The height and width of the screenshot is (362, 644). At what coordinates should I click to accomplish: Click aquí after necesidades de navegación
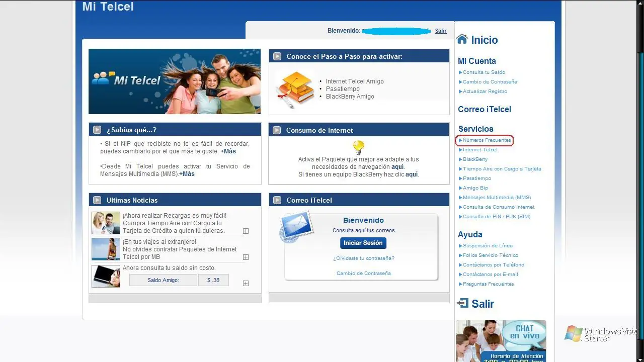[x=397, y=167]
